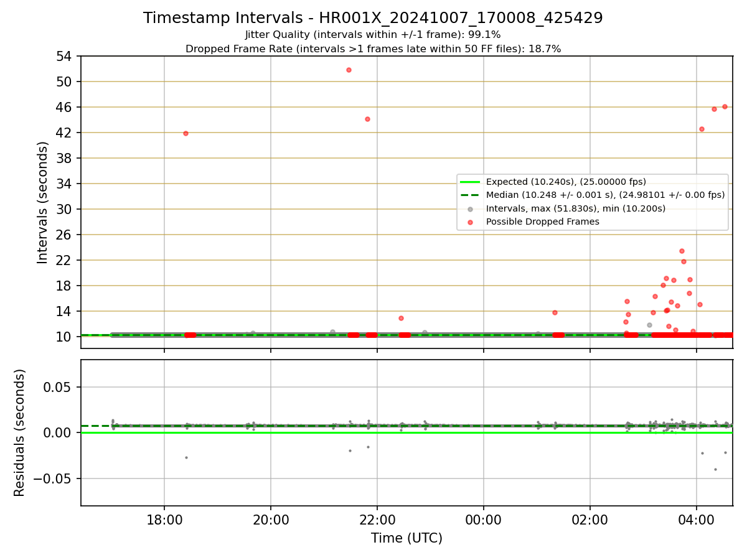Image resolution: width=747 pixels, height=560 pixels.
Task: Click the gray dot marker in the legend
Action: [471, 208]
